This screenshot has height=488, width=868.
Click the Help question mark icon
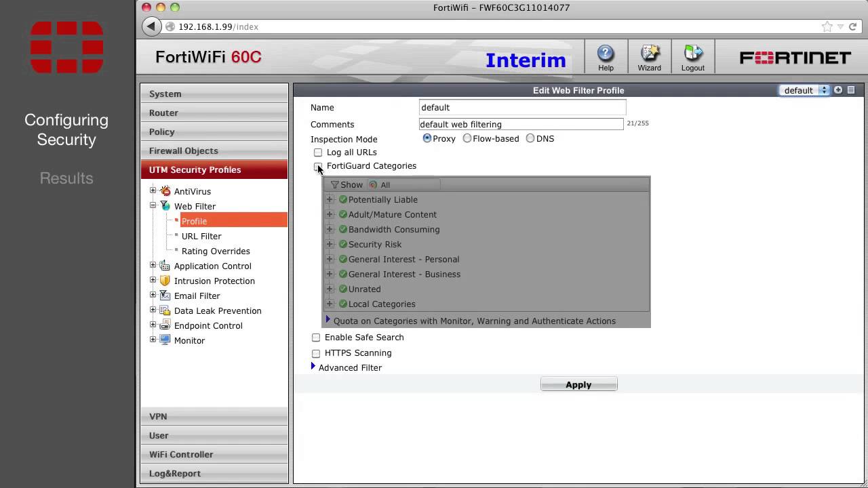[606, 53]
